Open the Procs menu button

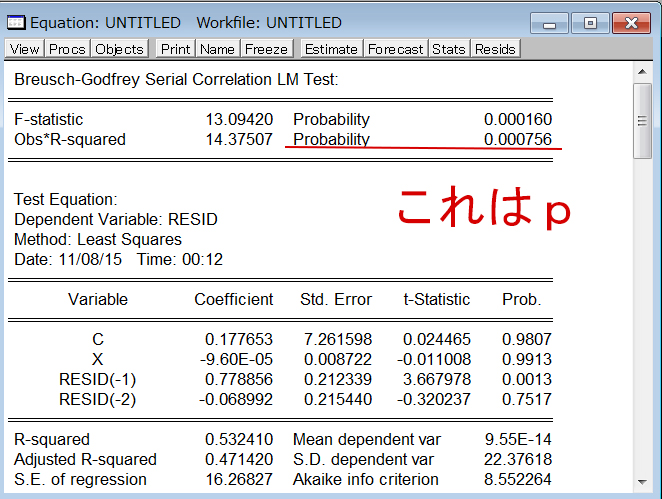tap(68, 49)
